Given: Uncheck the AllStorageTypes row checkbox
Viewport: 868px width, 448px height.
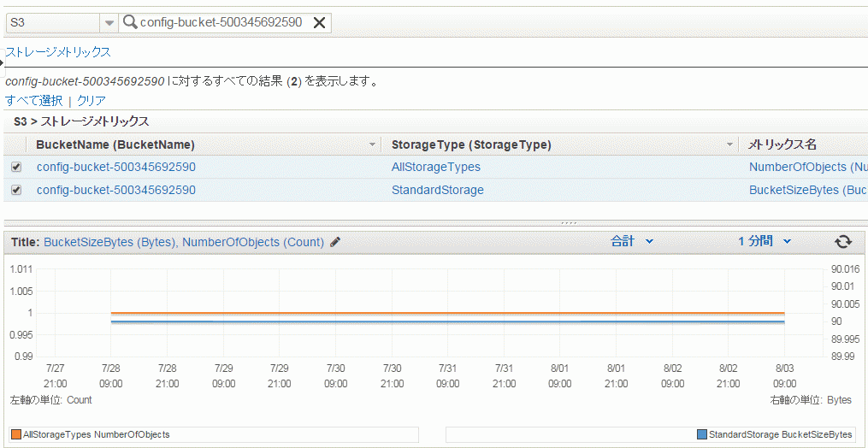Looking at the screenshot, I should pos(16,167).
